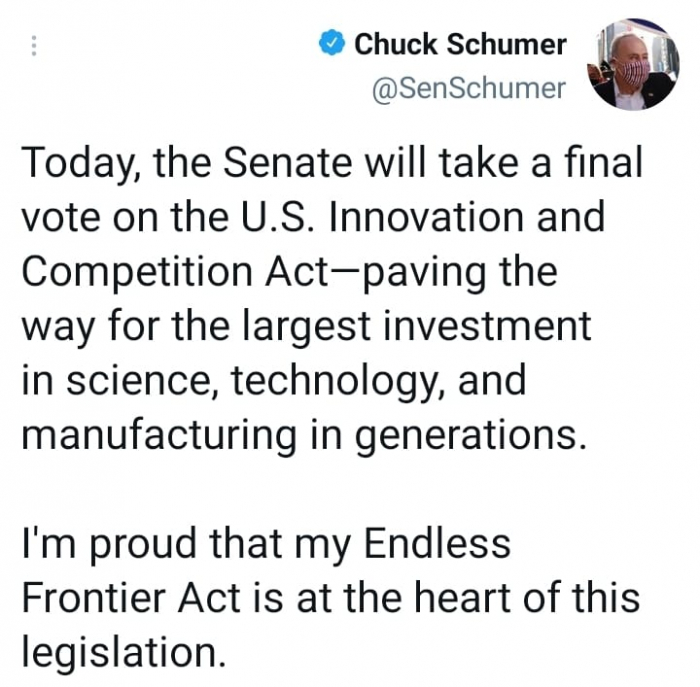
Task: Open the three-dot more options menu
Action: point(33,47)
